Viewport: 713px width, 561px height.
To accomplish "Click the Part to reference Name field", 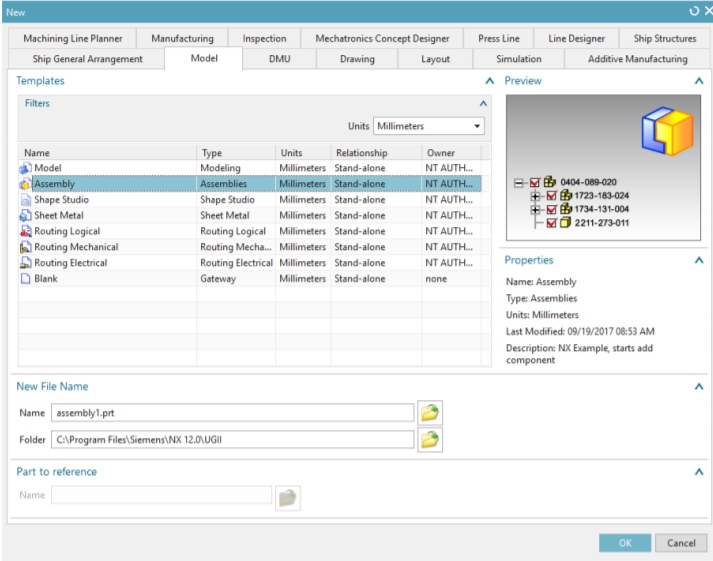I will pos(161,495).
